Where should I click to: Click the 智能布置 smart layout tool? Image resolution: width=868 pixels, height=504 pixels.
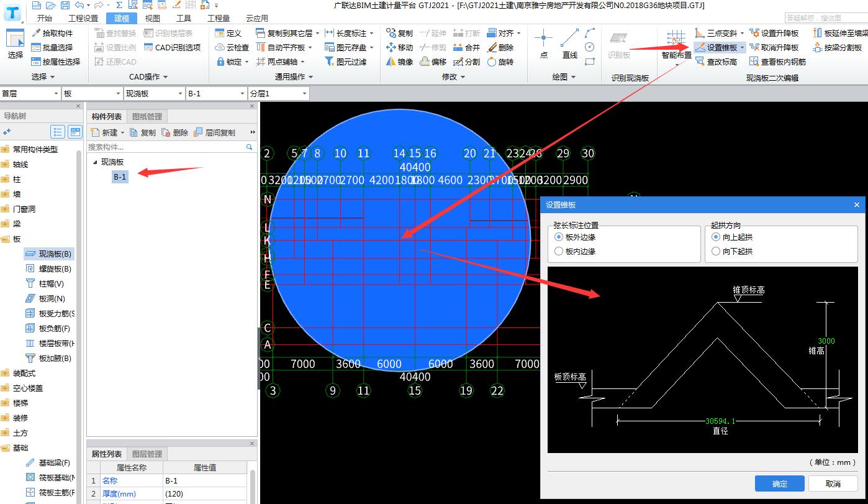click(x=676, y=45)
